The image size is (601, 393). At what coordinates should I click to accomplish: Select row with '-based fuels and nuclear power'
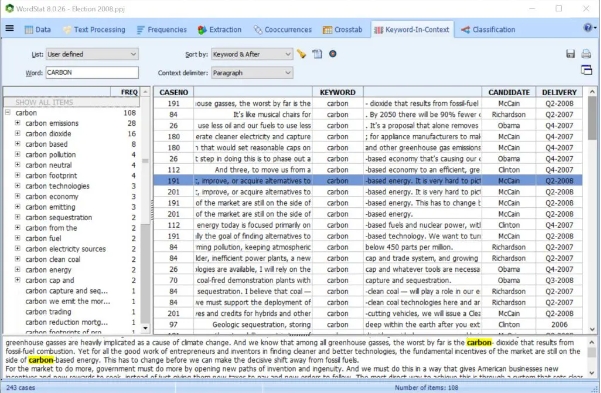(368, 225)
